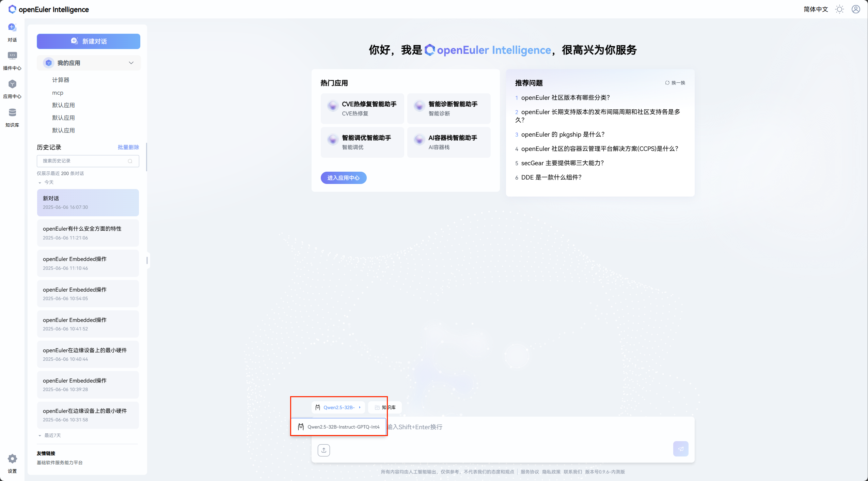Viewport: 868px width, 481px height.
Task: Toggle the light/dark theme sun icon
Action: coord(839,9)
